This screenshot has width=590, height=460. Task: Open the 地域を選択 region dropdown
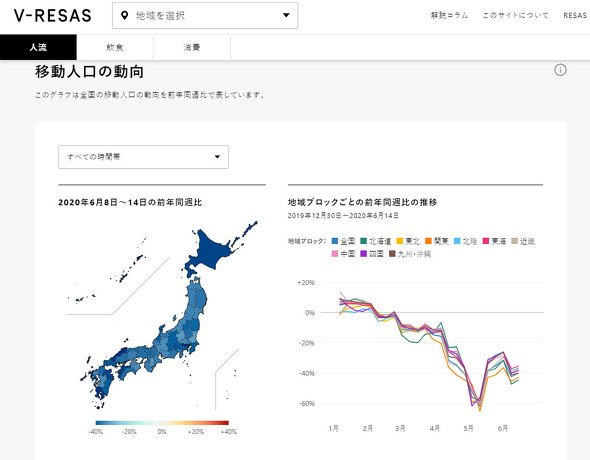pos(205,15)
